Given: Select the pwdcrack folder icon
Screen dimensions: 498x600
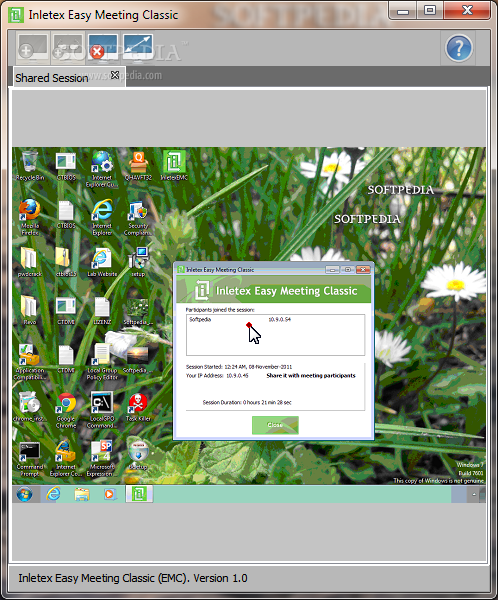Looking at the screenshot, I should [x=30, y=262].
